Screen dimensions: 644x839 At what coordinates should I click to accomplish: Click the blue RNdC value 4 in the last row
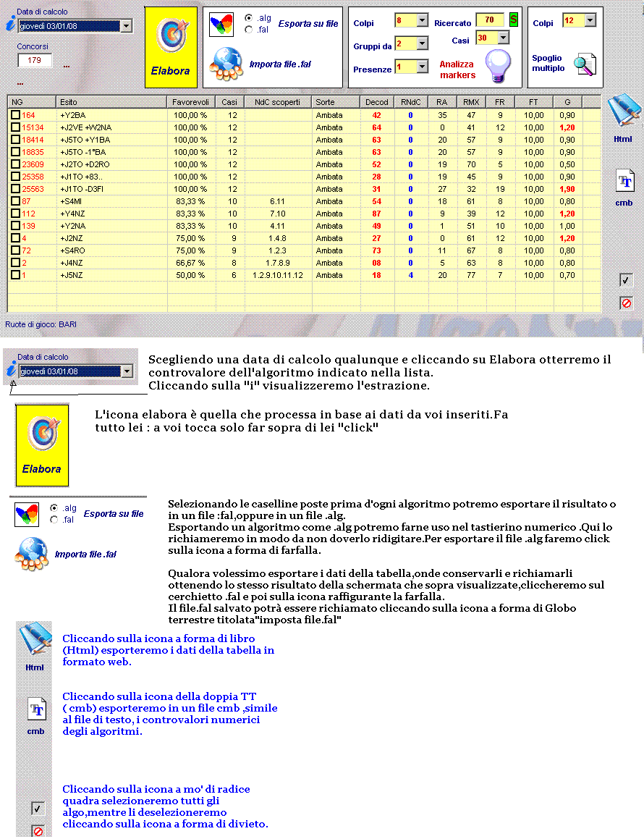point(411,275)
